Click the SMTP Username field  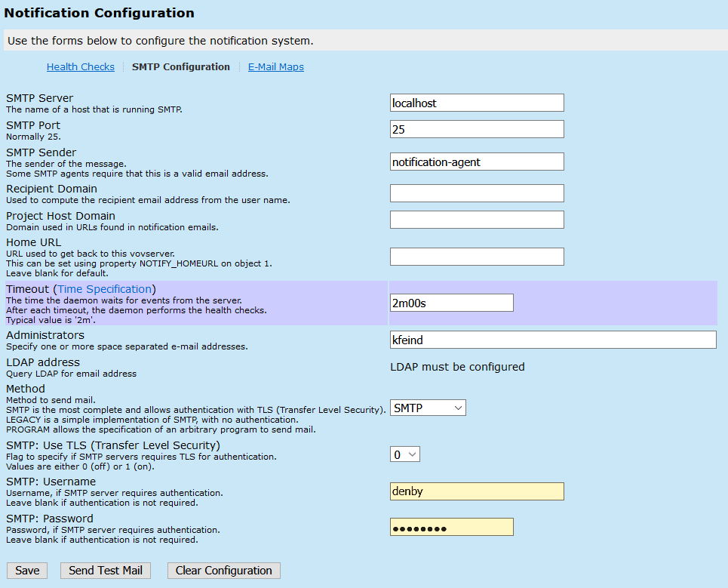tap(477, 491)
